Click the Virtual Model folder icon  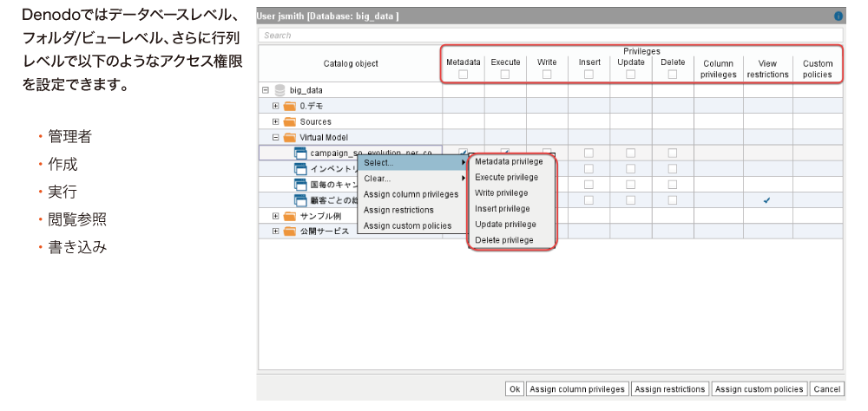290,137
